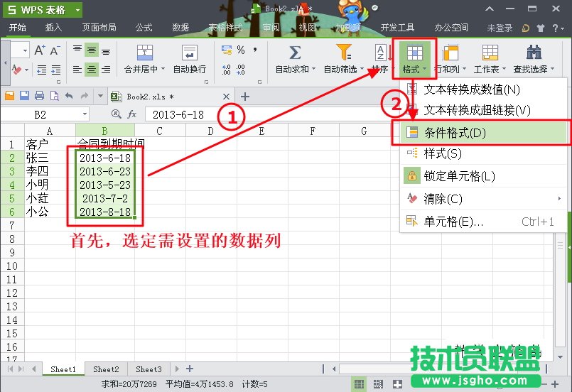The height and width of the screenshot is (392, 572).
Task: Open the 合并居中 dropdown arrow
Action: pyautogui.click(x=163, y=69)
